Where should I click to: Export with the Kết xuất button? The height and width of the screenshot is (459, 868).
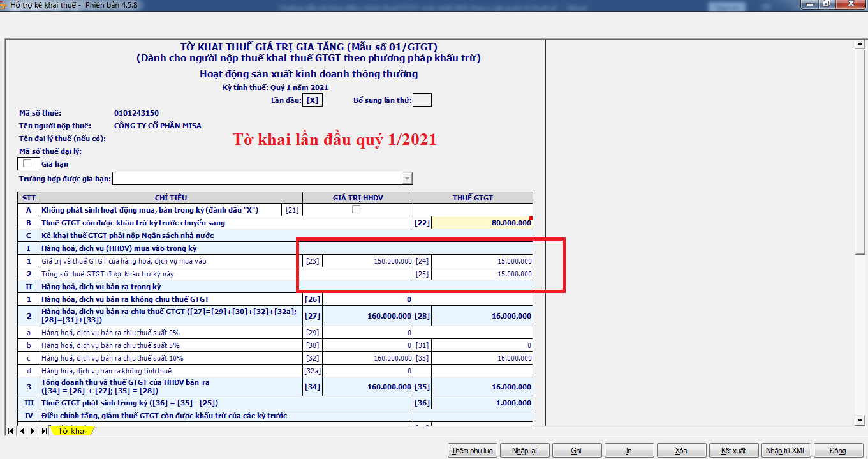733,451
